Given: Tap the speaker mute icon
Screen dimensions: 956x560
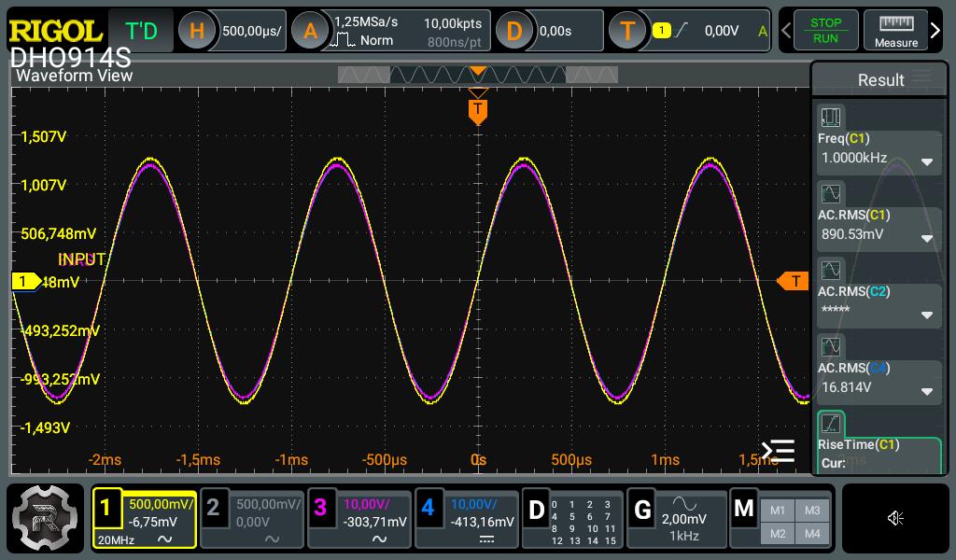Looking at the screenshot, I should tap(895, 518).
